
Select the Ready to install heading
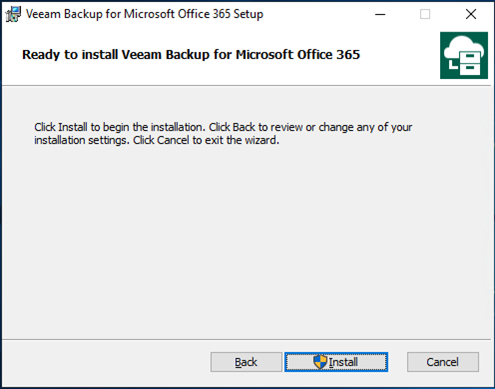coord(191,55)
